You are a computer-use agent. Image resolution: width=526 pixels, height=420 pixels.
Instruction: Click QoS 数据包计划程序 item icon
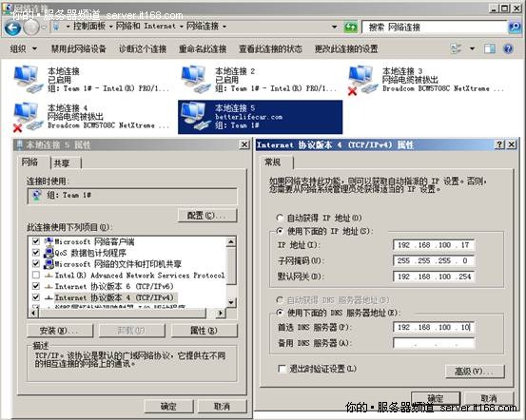coord(49,253)
